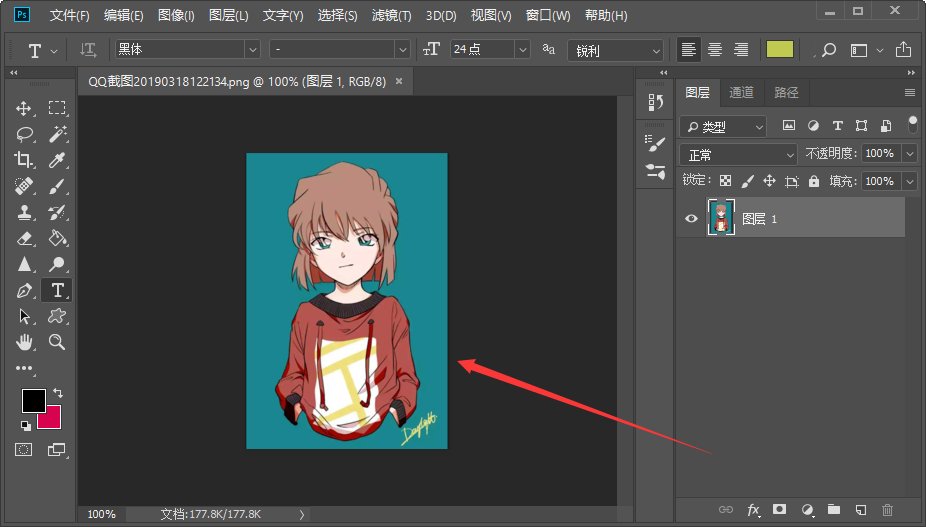
Task: Select the Eraser tool
Action: point(24,238)
